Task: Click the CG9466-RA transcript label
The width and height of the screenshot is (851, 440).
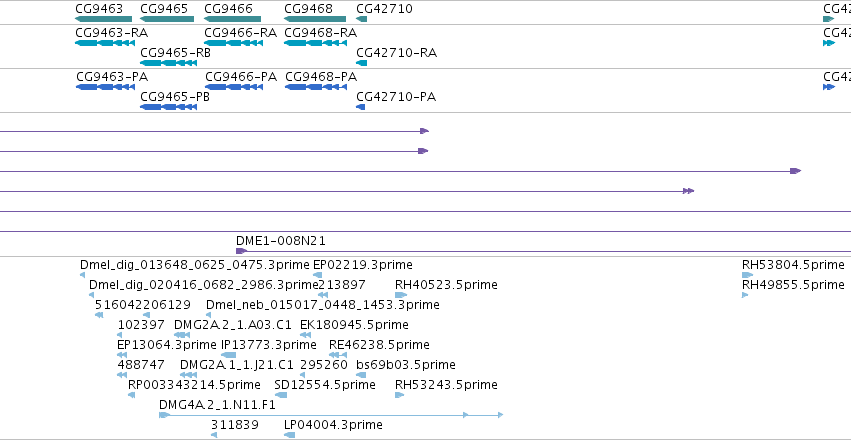Action: coord(240,33)
